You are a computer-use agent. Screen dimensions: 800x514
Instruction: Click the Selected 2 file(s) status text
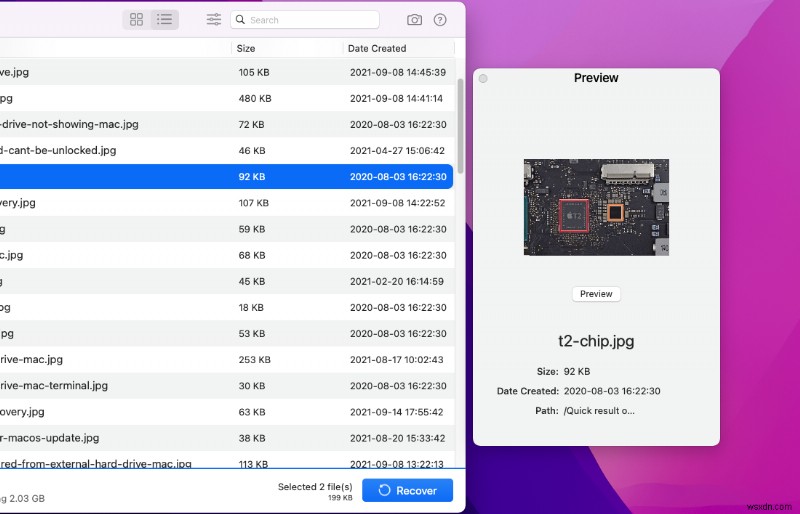click(x=315, y=486)
